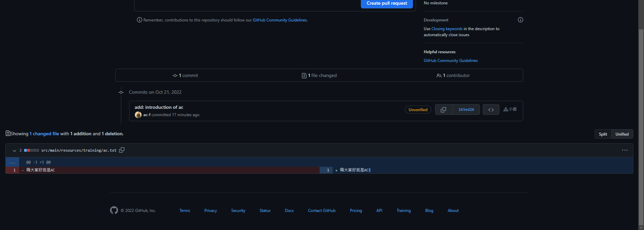Image resolution: width=644 pixels, height=230 pixels.
Task: Open the Security footer link
Action: coord(238,211)
